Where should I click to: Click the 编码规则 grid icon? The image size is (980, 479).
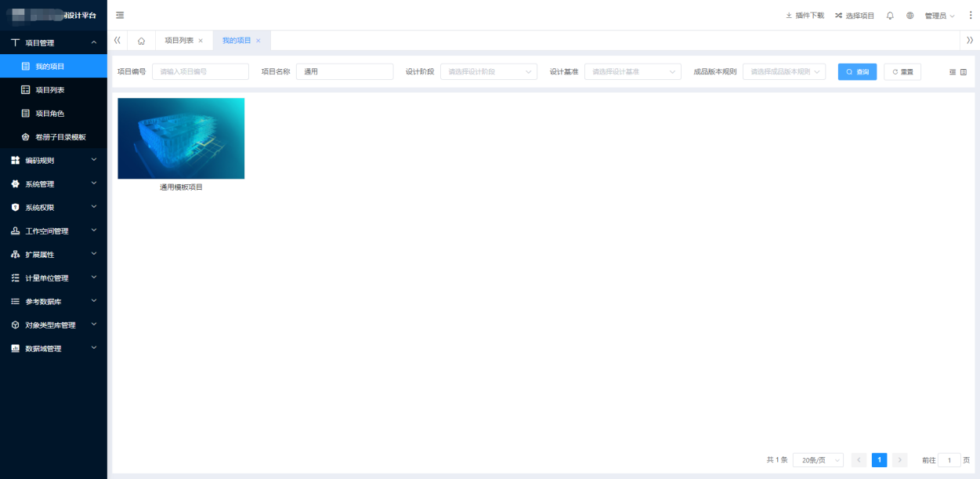pyautogui.click(x=15, y=160)
